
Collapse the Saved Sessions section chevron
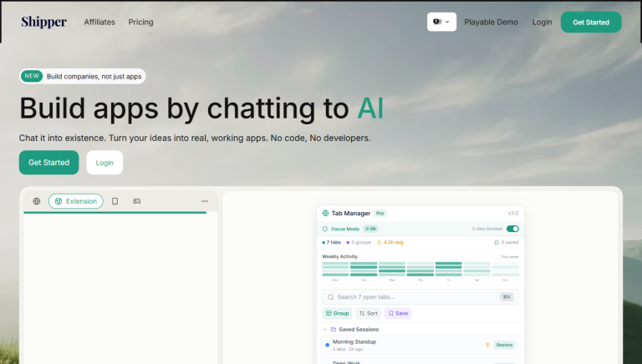(x=325, y=329)
